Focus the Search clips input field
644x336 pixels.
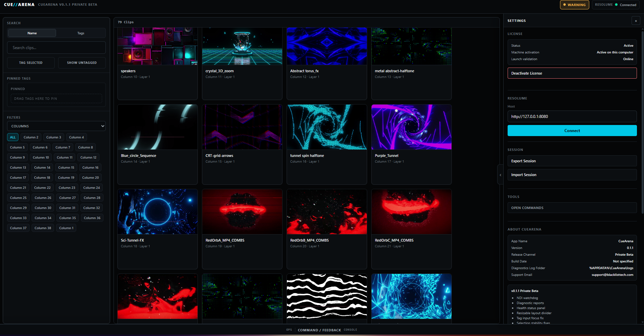tap(56, 48)
